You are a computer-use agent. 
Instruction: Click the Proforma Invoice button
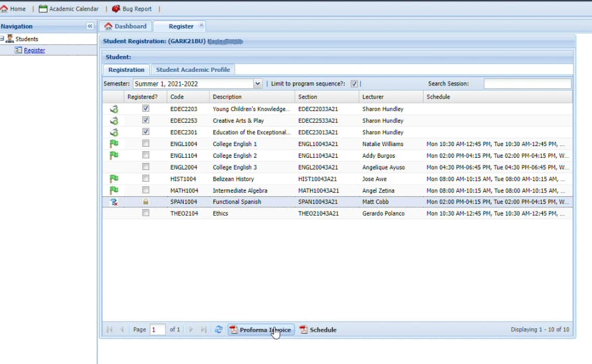click(x=260, y=330)
